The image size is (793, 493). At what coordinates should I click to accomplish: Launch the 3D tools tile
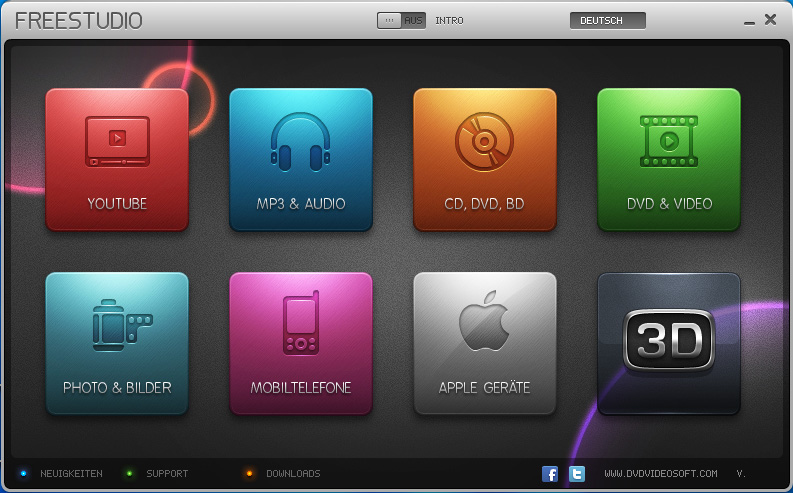tap(669, 343)
